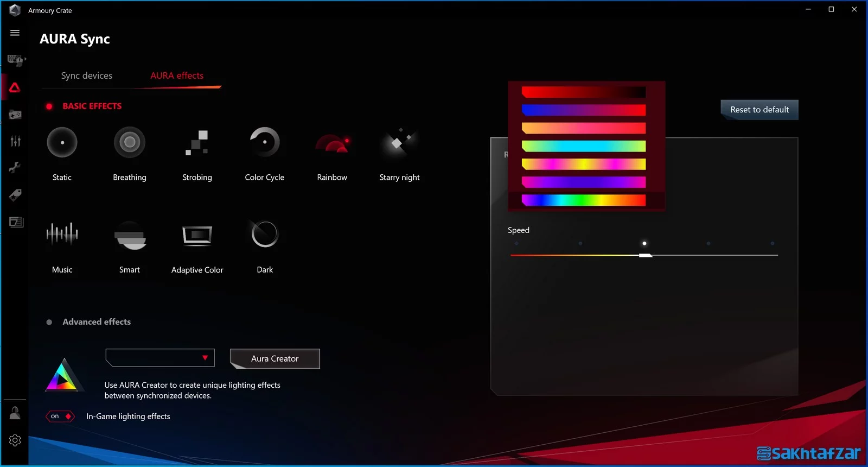This screenshot has height=467, width=868.
Task: Click the Static effect label
Action: pyautogui.click(x=62, y=178)
